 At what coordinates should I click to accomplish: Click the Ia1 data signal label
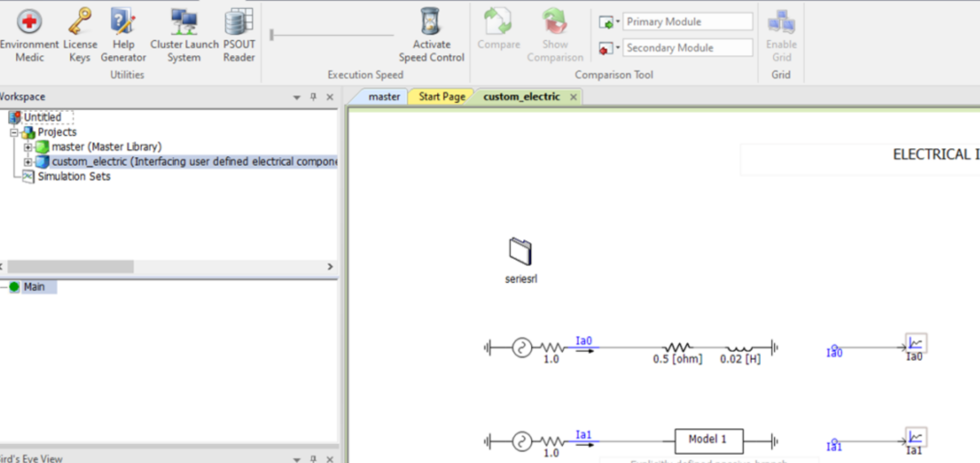coord(834,446)
